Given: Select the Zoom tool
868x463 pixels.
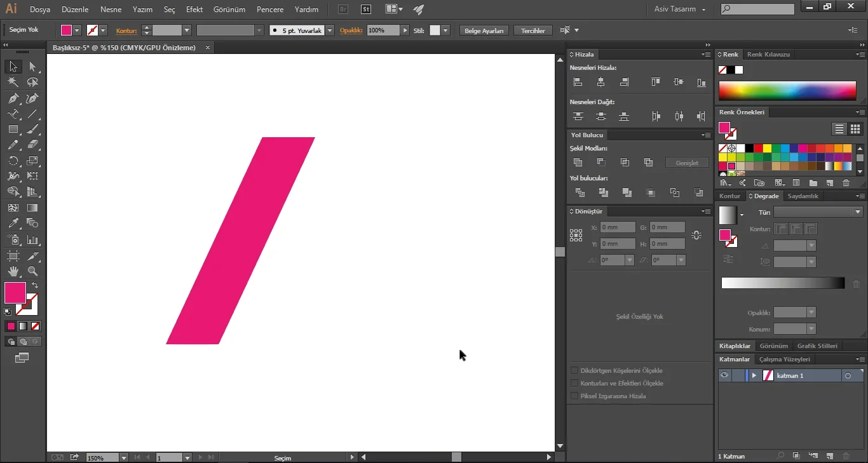Looking at the screenshot, I should click(x=32, y=272).
